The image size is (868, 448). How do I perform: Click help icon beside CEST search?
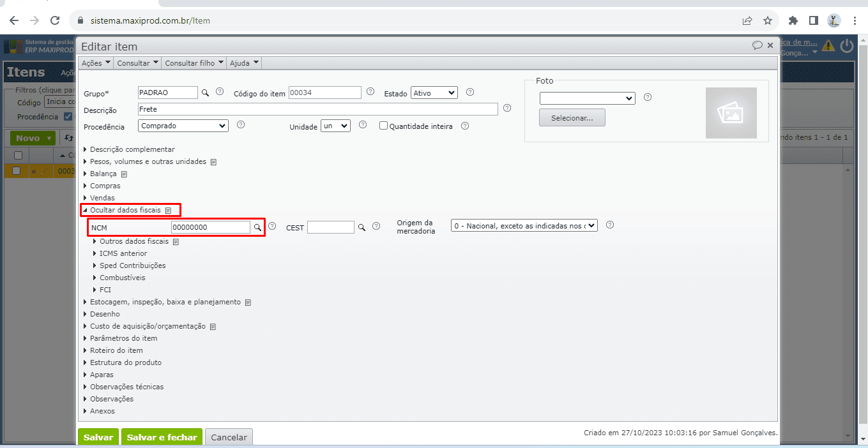pyautogui.click(x=376, y=226)
